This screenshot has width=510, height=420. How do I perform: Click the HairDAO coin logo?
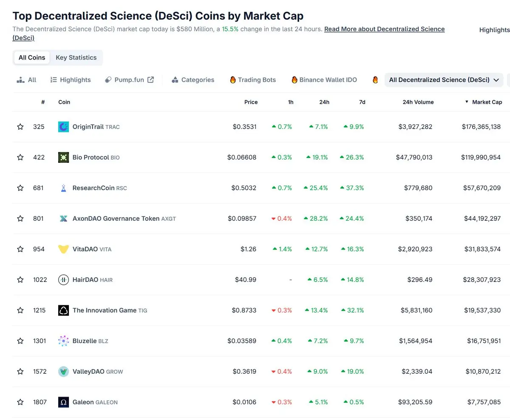[63, 280]
